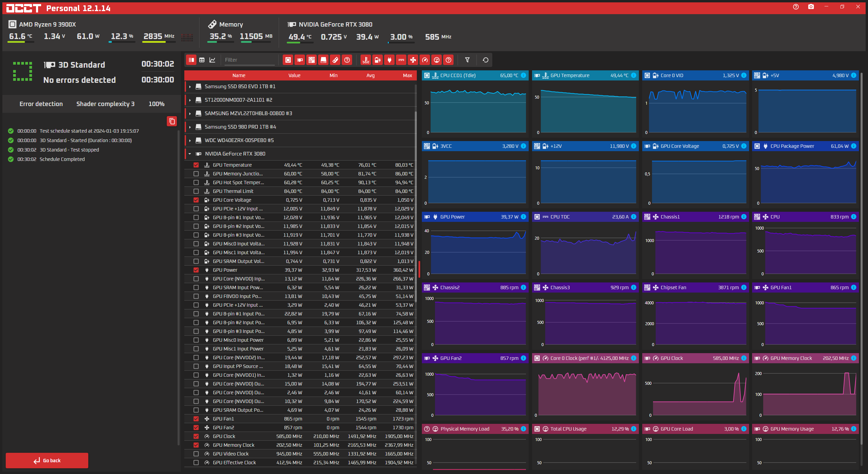
Task: Sort by the Min column header
Action: [x=333, y=75]
